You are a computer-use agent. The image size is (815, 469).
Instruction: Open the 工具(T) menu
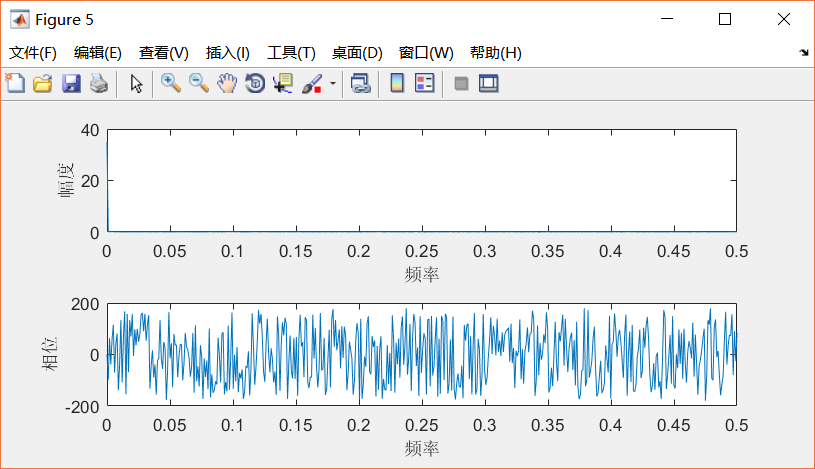click(291, 53)
